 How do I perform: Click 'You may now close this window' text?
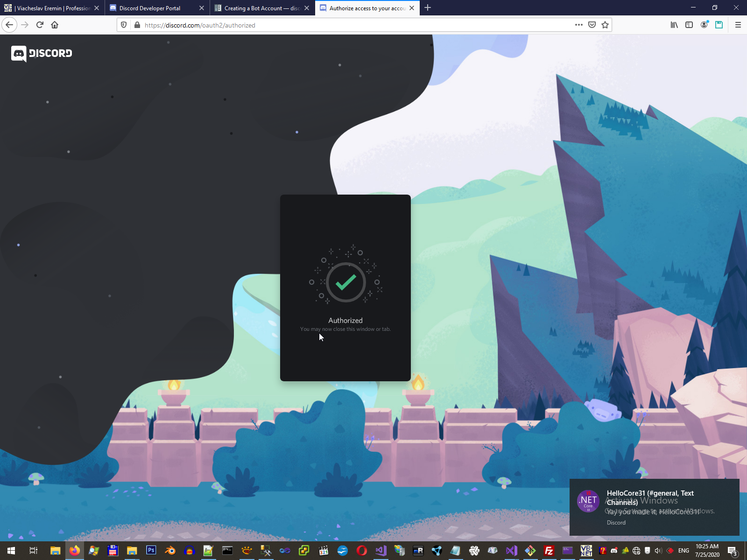(x=345, y=329)
